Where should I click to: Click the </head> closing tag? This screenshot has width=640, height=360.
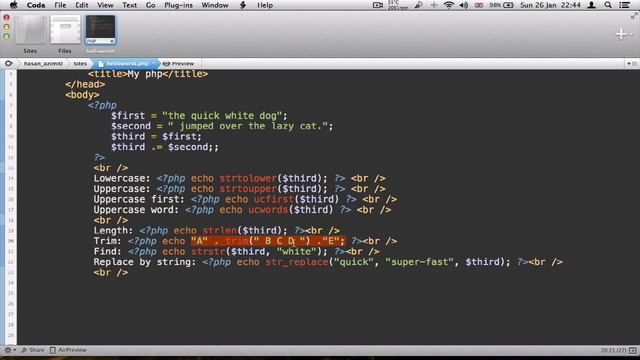[x=85, y=84]
